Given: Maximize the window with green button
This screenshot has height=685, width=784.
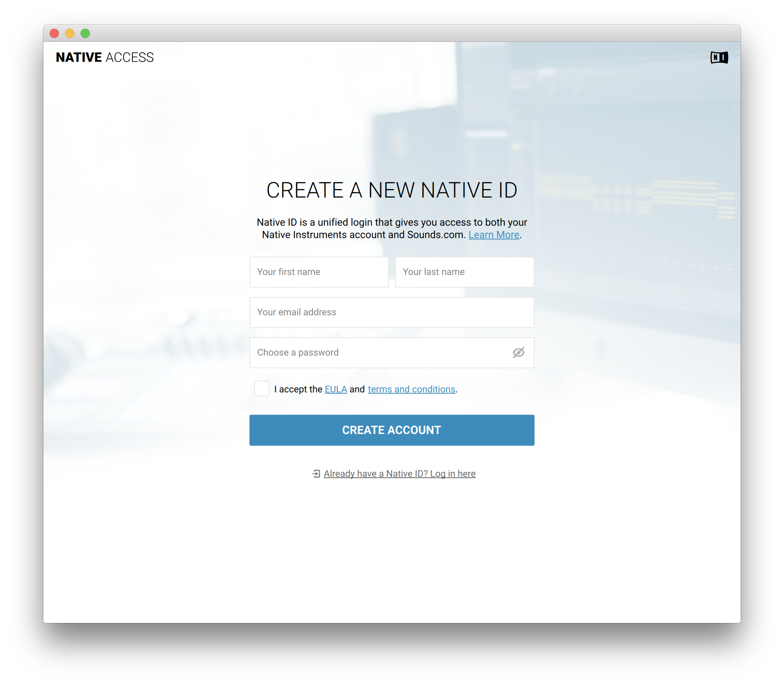Looking at the screenshot, I should [x=85, y=33].
